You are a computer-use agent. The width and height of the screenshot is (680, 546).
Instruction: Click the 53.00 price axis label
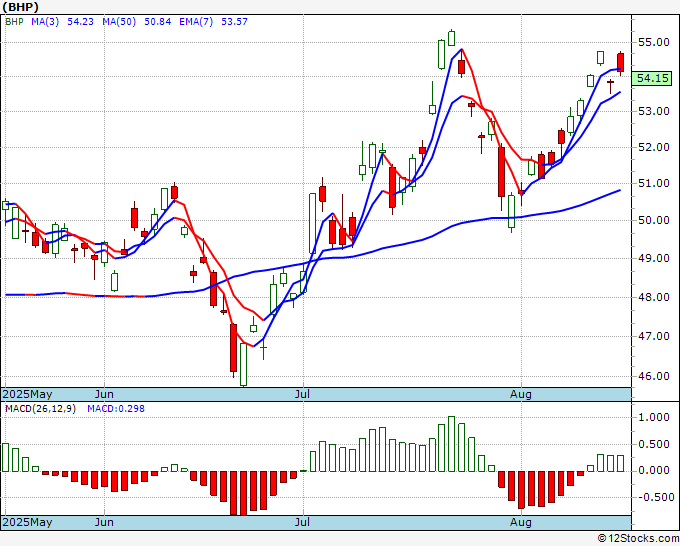point(654,111)
